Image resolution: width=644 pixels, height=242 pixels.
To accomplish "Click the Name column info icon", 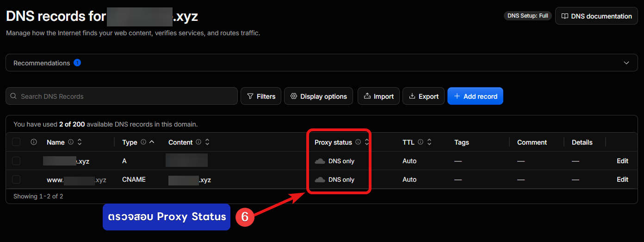I will 71,142.
